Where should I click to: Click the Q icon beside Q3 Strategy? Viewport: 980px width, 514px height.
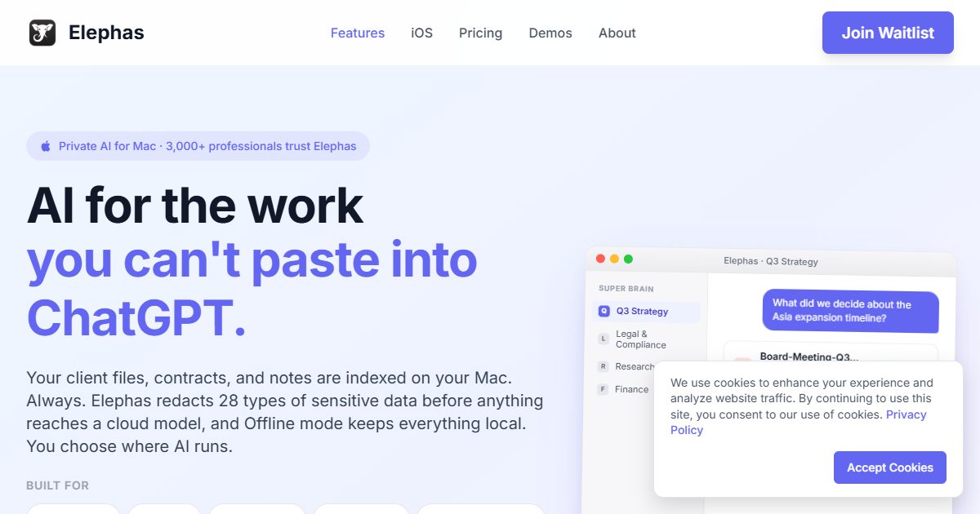click(604, 312)
